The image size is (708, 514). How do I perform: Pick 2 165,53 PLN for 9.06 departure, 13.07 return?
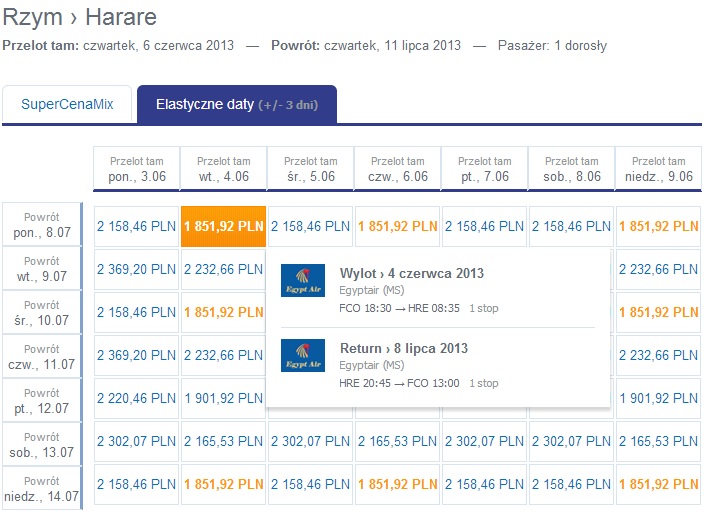pyautogui.click(x=658, y=441)
